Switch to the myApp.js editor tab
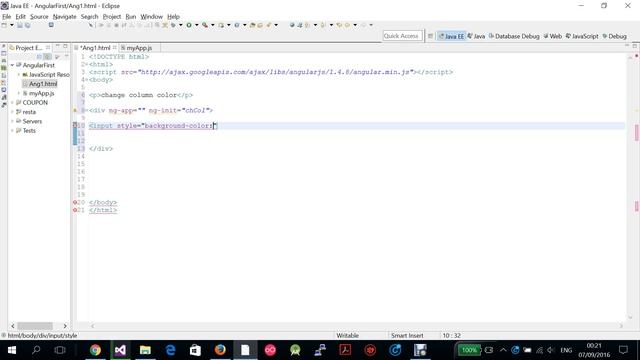640x360 pixels. (139, 48)
